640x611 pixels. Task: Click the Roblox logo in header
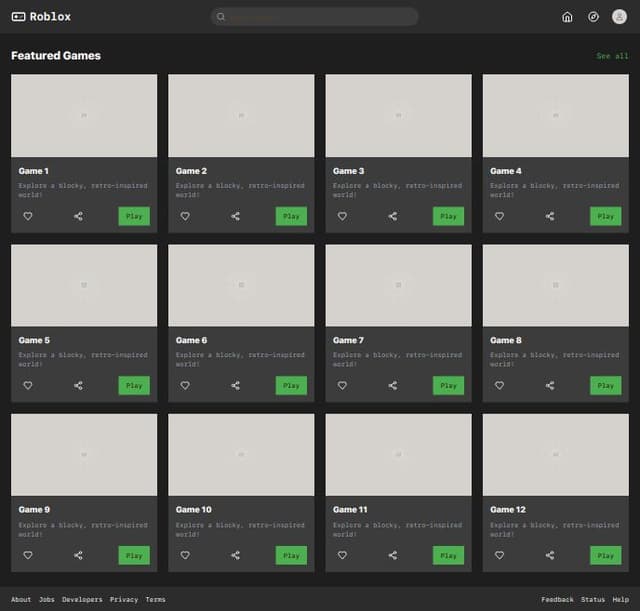[41, 17]
